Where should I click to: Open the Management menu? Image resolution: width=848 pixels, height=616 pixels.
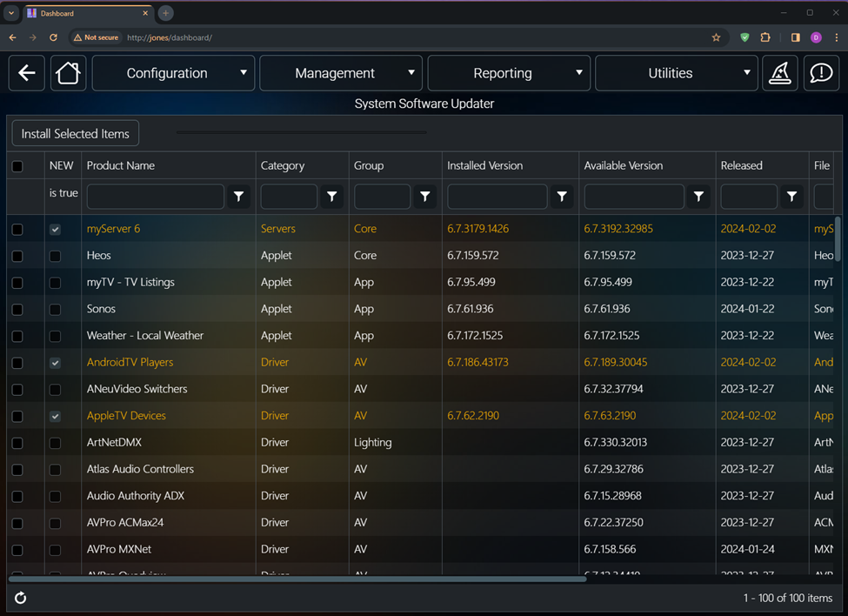tap(341, 72)
